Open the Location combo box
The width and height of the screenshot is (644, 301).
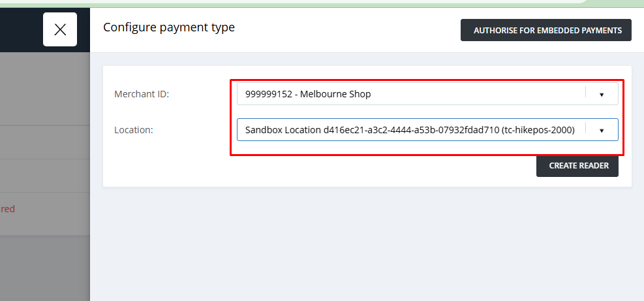427,129
